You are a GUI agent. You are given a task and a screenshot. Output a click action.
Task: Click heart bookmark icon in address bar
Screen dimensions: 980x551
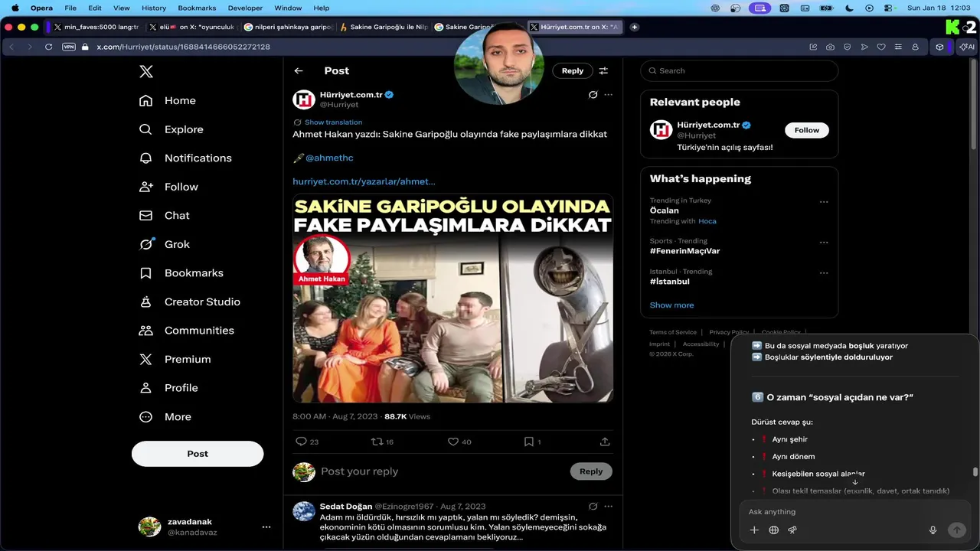pos(881,47)
